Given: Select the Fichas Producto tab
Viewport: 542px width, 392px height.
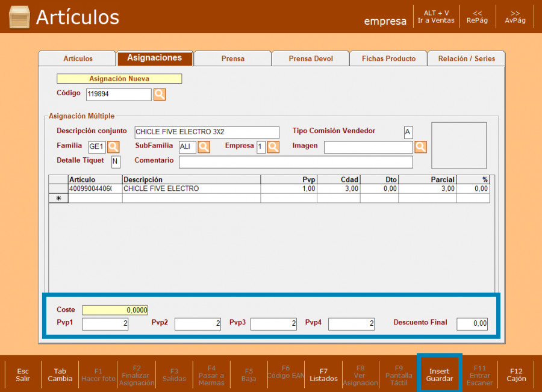Looking at the screenshot, I should [x=388, y=58].
